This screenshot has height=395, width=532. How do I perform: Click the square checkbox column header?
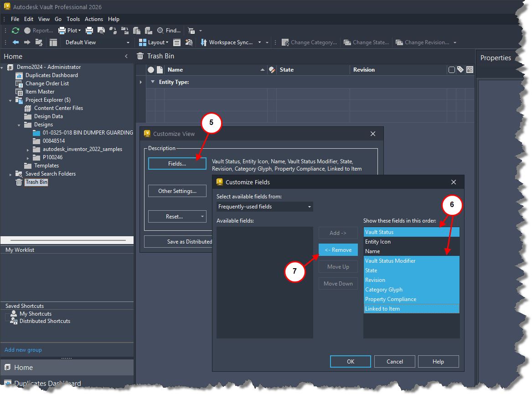[x=452, y=70]
